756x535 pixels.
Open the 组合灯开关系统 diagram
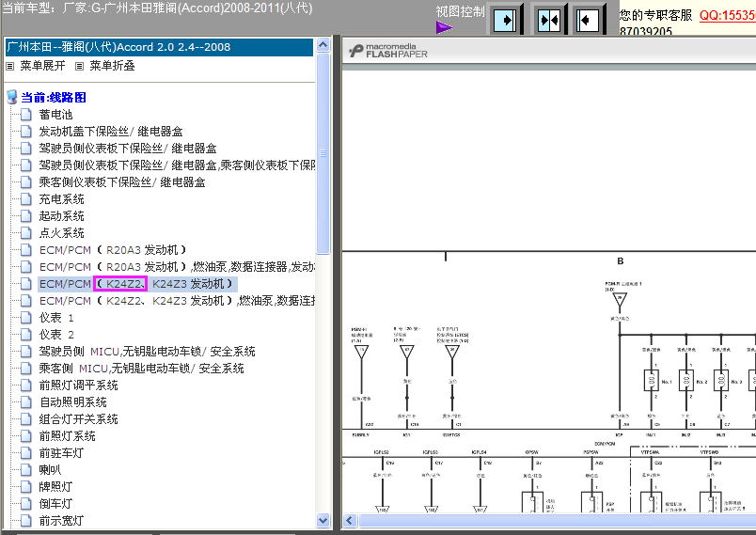tap(79, 418)
